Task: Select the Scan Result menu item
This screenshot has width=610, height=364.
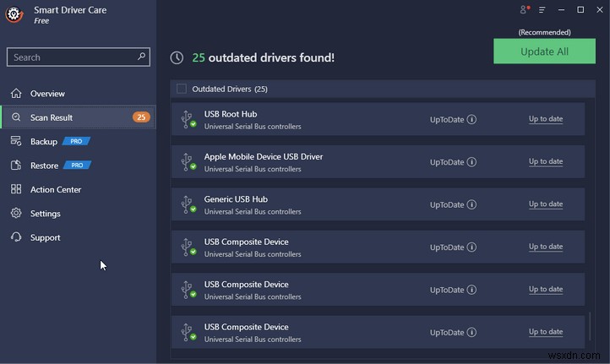Action: pos(78,117)
